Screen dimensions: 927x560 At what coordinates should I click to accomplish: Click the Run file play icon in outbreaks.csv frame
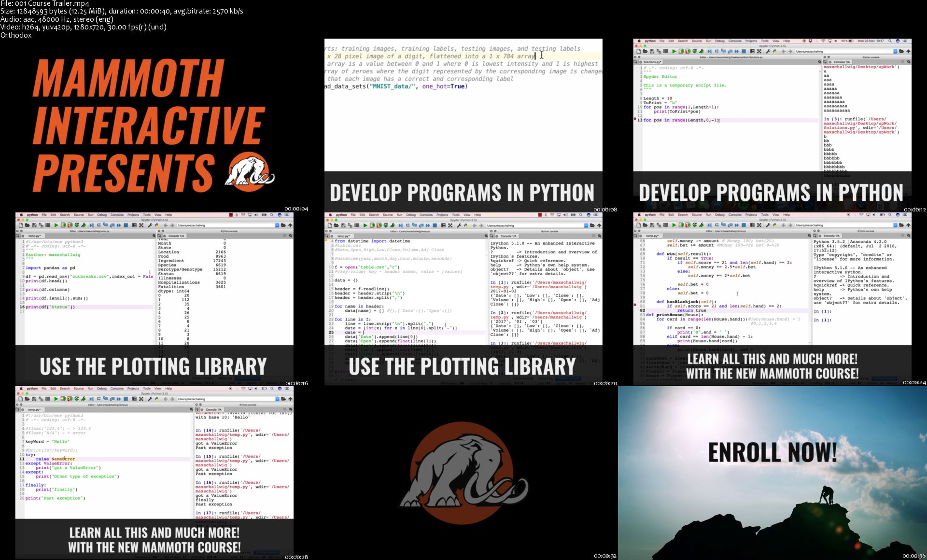[x=56, y=225]
